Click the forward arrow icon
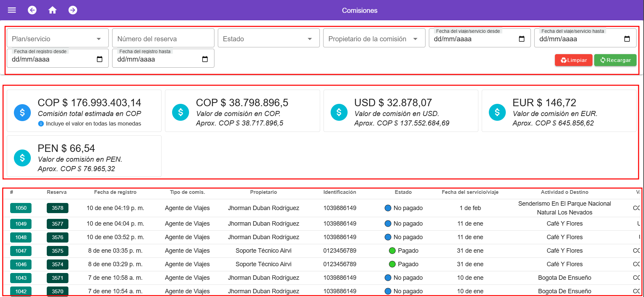The height and width of the screenshot is (297, 644). point(73,10)
